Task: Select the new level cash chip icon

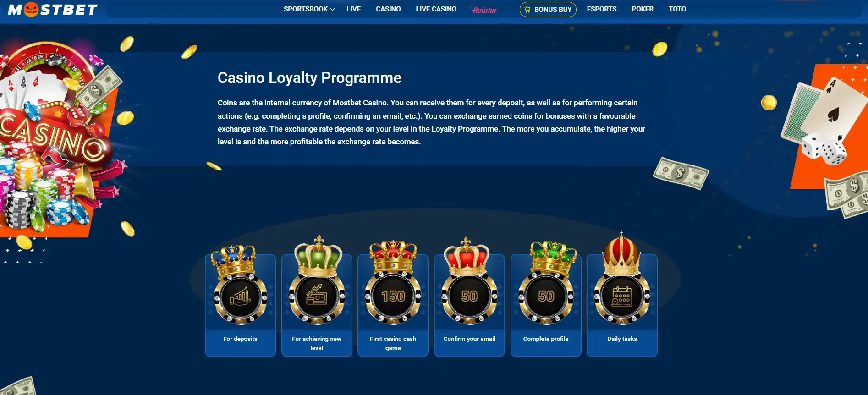Action: pyautogui.click(x=317, y=298)
